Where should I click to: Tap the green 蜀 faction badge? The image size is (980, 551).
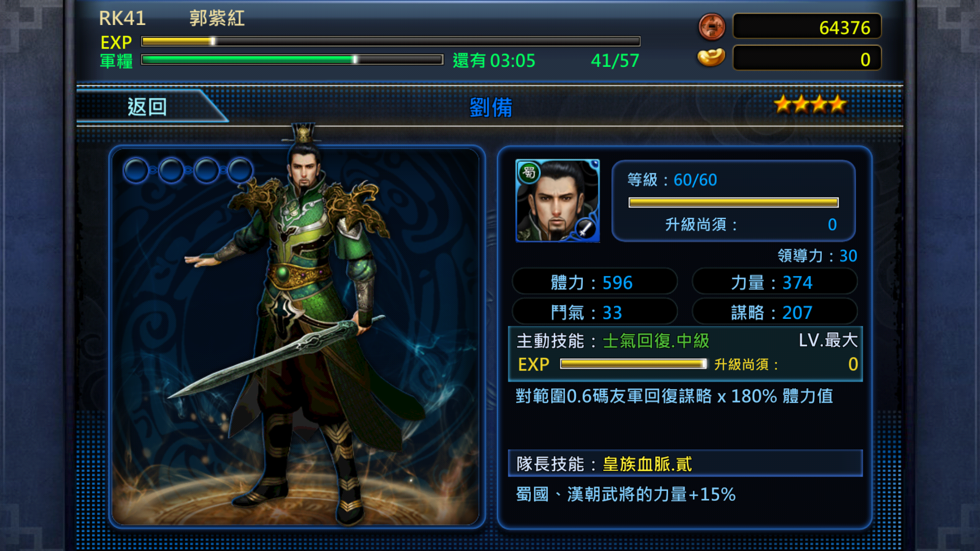[x=529, y=172]
